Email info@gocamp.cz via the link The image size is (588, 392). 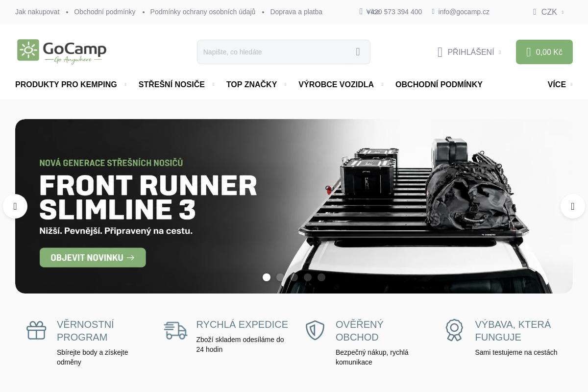464,12
